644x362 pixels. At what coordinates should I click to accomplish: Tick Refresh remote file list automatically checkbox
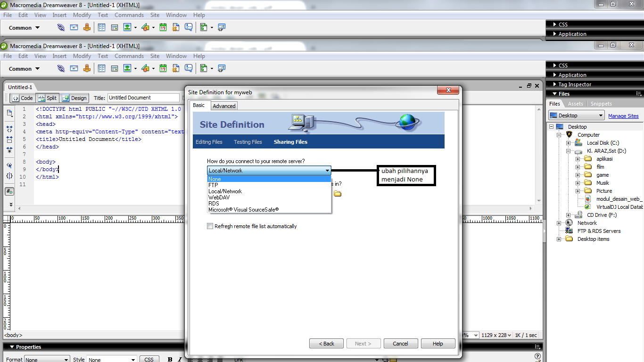tap(210, 226)
